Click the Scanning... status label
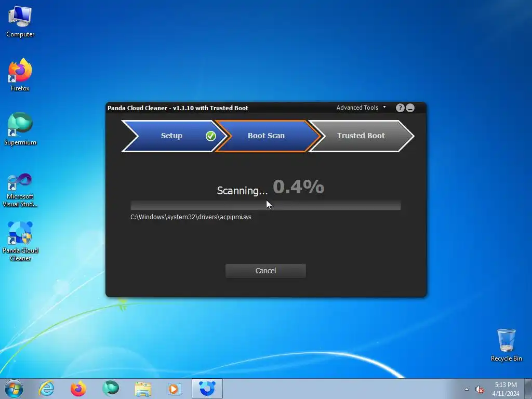The height and width of the screenshot is (399, 532). 242,191
